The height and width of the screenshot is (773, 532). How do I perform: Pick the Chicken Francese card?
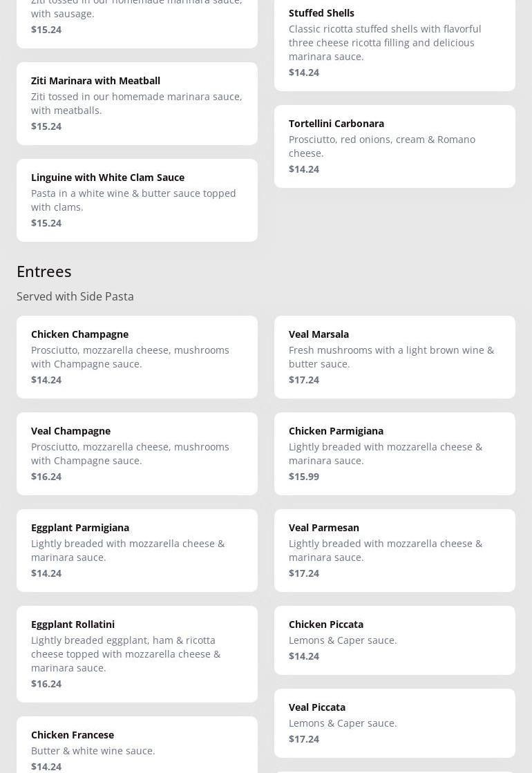137,746
